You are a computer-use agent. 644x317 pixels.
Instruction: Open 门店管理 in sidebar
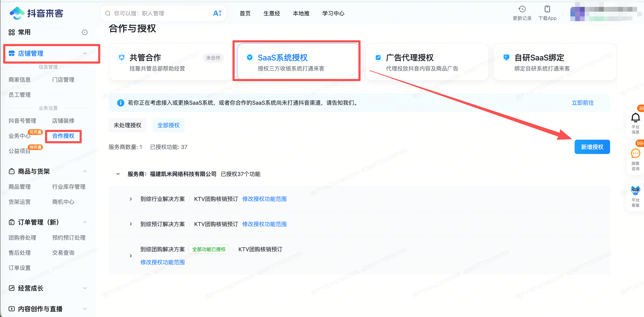click(63, 80)
